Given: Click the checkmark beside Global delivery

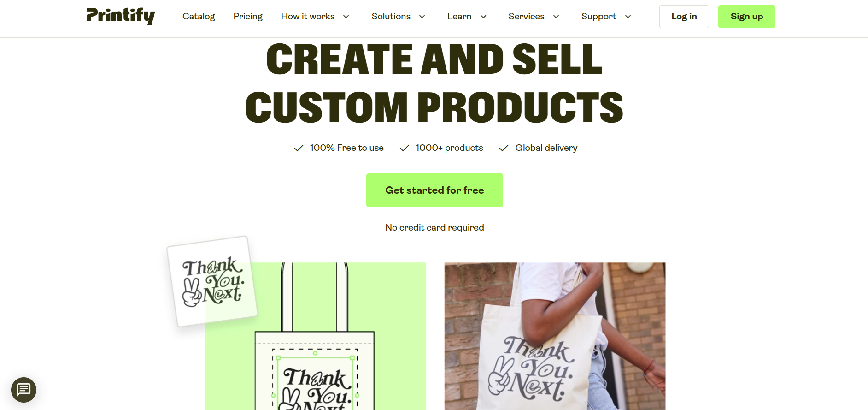Looking at the screenshot, I should click(x=504, y=148).
